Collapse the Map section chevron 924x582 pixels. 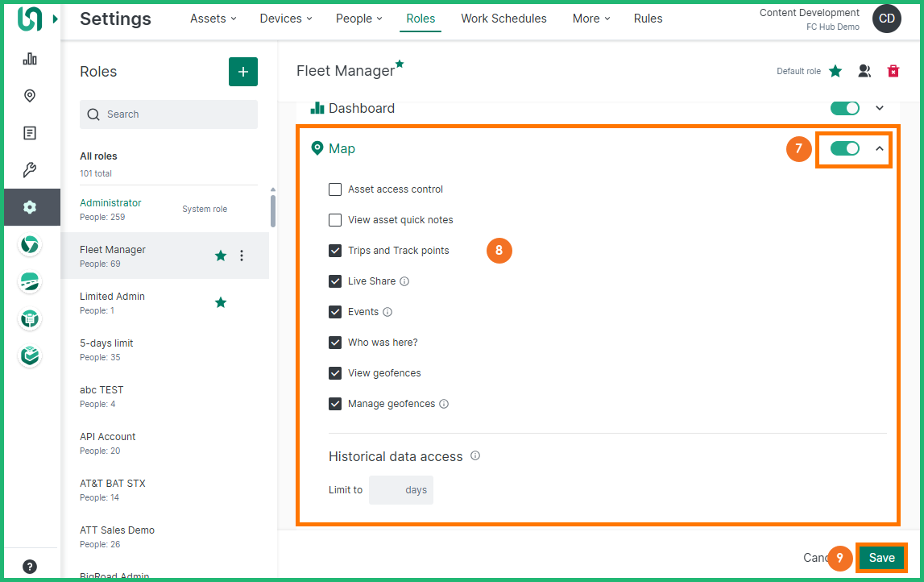(880, 148)
